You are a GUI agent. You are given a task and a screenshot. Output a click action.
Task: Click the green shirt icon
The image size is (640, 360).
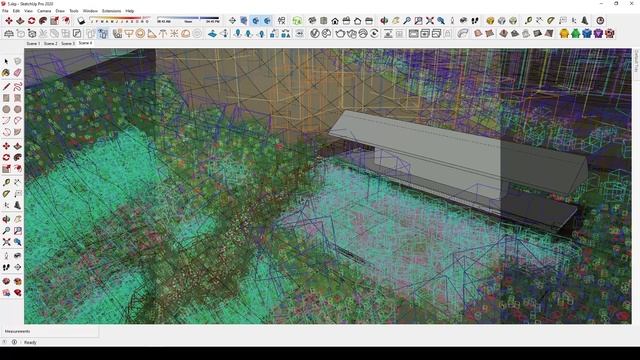point(576,34)
